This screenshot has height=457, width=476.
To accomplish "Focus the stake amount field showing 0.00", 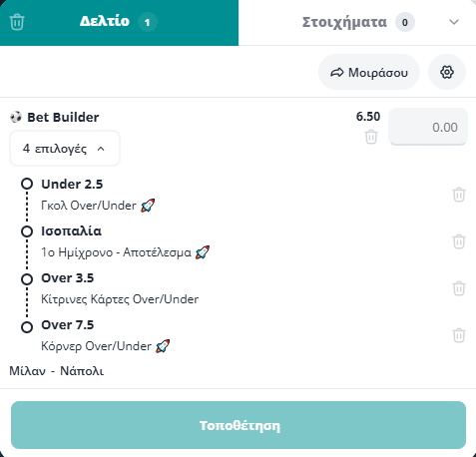I will (x=428, y=127).
